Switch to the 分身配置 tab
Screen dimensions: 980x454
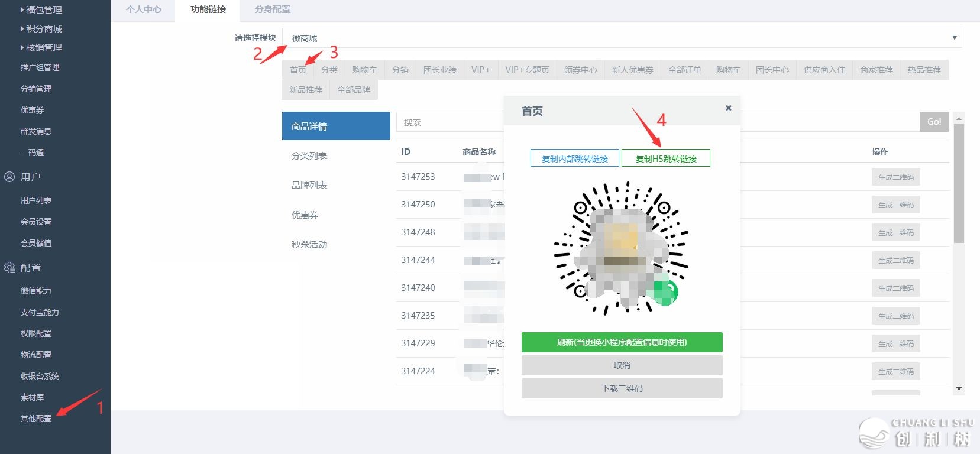(x=273, y=9)
